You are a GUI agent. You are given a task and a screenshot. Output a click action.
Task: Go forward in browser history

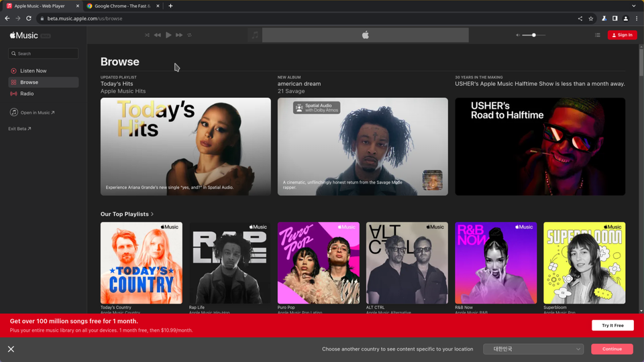(17, 19)
